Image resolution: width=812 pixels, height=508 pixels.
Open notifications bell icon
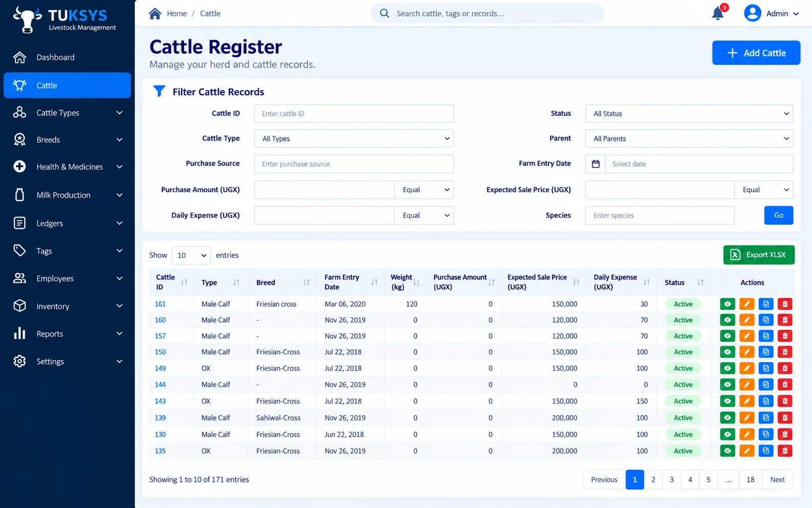pyautogui.click(x=718, y=14)
